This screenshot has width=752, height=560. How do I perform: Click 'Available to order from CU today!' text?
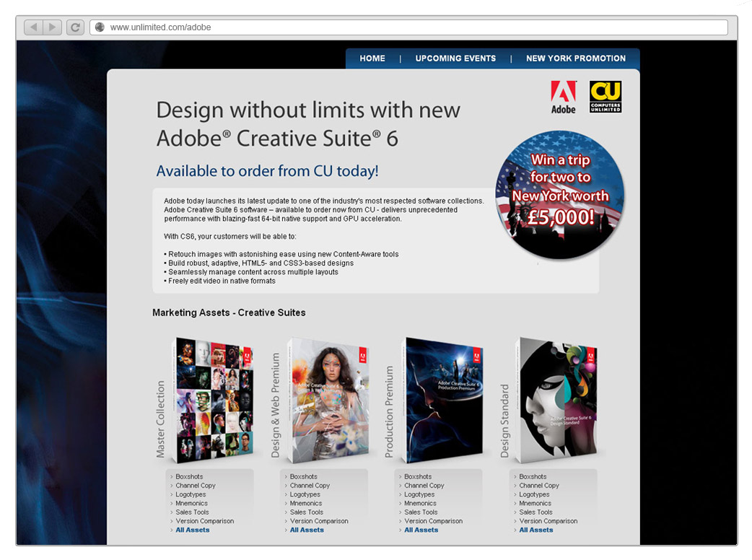[267, 171]
